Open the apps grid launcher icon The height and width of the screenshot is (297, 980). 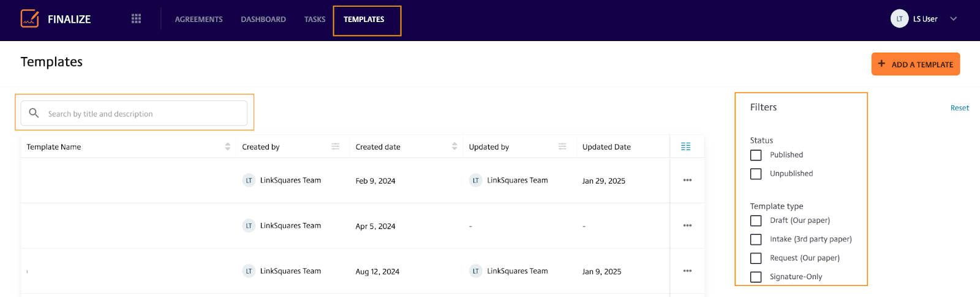tap(136, 19)
